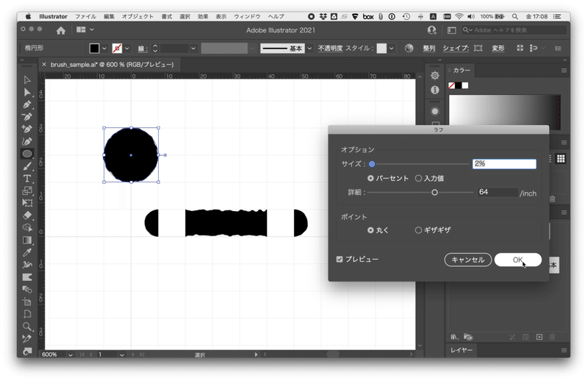Click the 変形 link in control bar
Image resolution: width=588 pixels, height=381 pixels.
click(x=498, y=48)
